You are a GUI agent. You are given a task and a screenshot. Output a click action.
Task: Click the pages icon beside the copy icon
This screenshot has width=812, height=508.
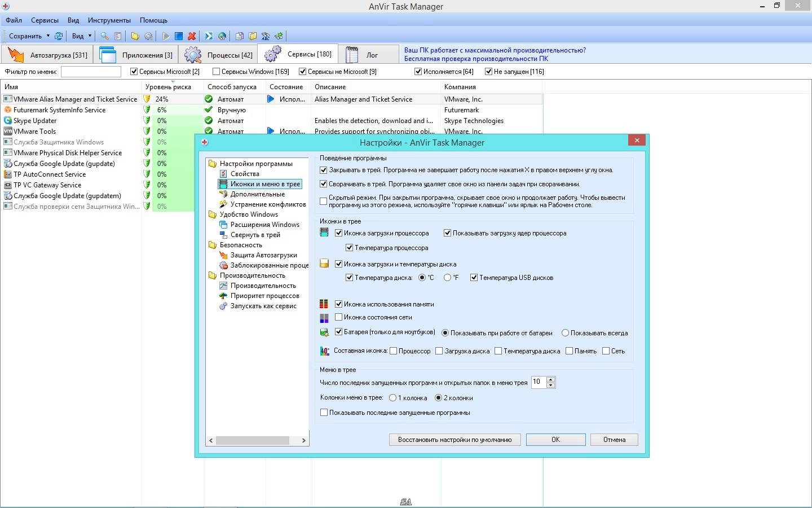coord(253,36)
